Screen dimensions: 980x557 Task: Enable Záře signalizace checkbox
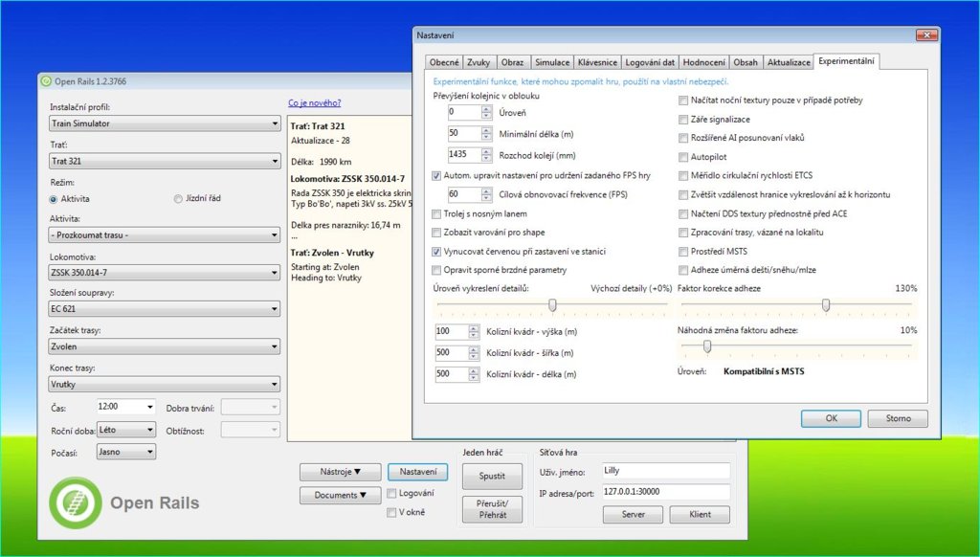683,120
